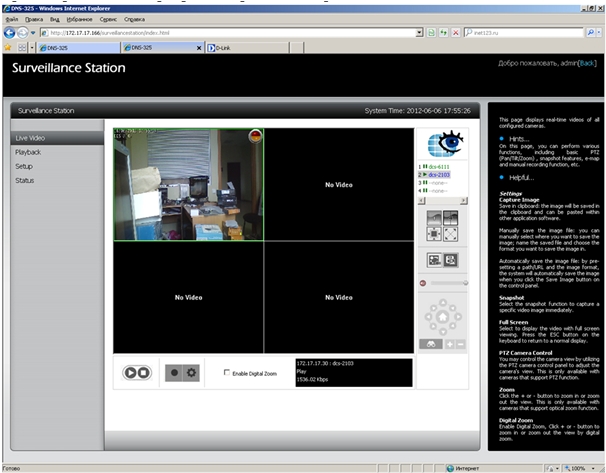
Task: Expand the Hints section in help panel
Action: click(x=519, y=139)
